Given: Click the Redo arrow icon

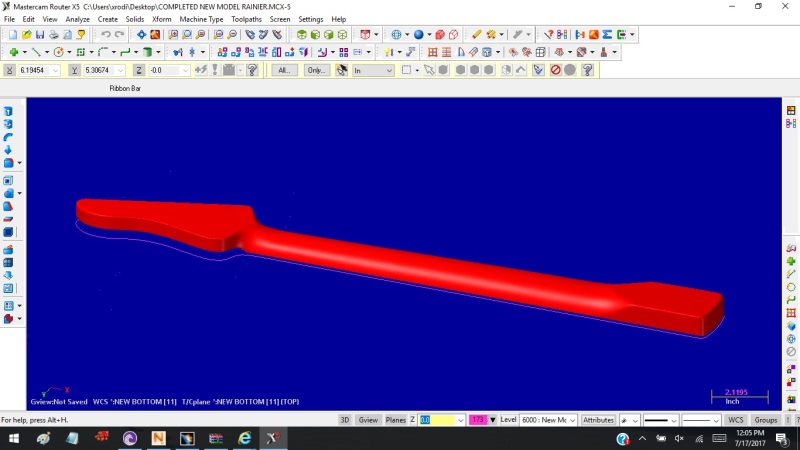Looking at the screenshot, I should 119,35.
